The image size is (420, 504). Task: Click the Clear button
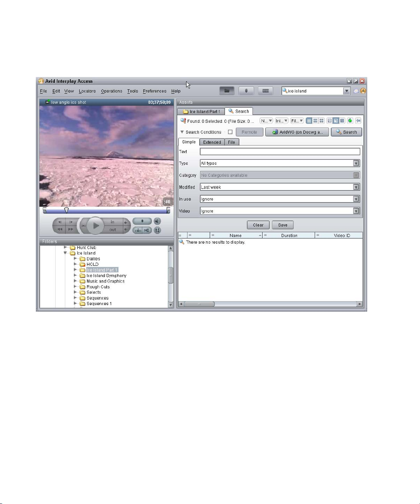[x=258, y=225]
